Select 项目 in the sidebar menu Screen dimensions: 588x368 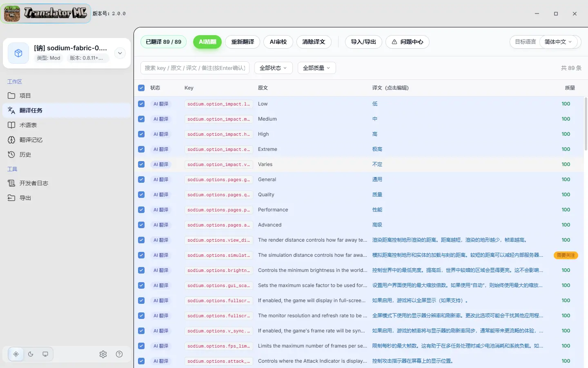click(67, 96)
